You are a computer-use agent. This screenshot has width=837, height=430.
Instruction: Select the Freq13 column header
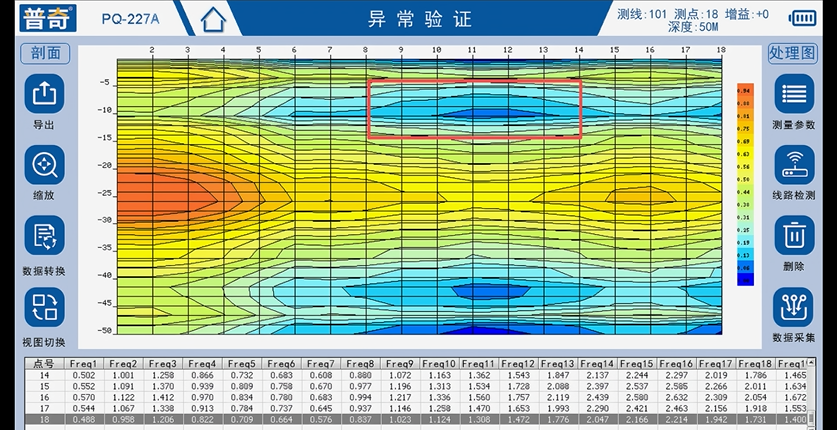coord(558,364)
